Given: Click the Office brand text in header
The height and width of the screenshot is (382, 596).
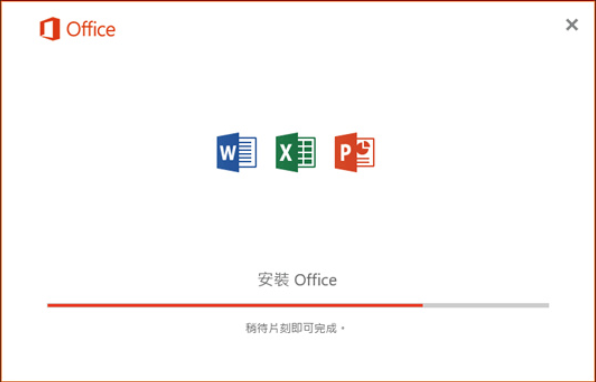Looking at the screenshot, I should tap(91, 29).
